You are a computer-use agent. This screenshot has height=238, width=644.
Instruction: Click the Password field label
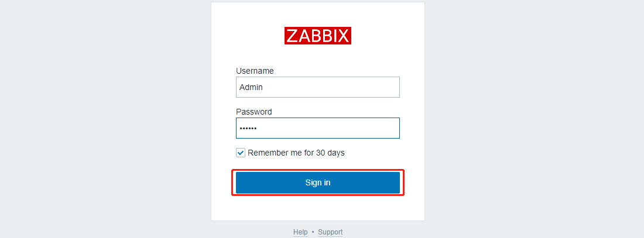point(254,112)
